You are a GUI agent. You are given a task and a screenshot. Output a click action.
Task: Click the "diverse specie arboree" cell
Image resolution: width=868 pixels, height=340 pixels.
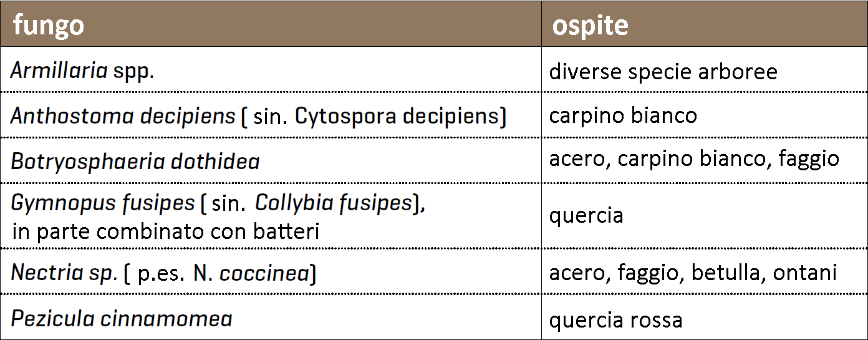pyautogui.click(x=663, y=72)
